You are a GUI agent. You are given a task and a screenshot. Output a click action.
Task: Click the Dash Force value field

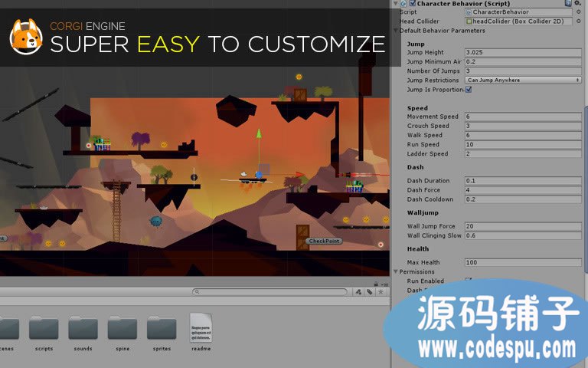pyautogui.click(x=523, y=190)
